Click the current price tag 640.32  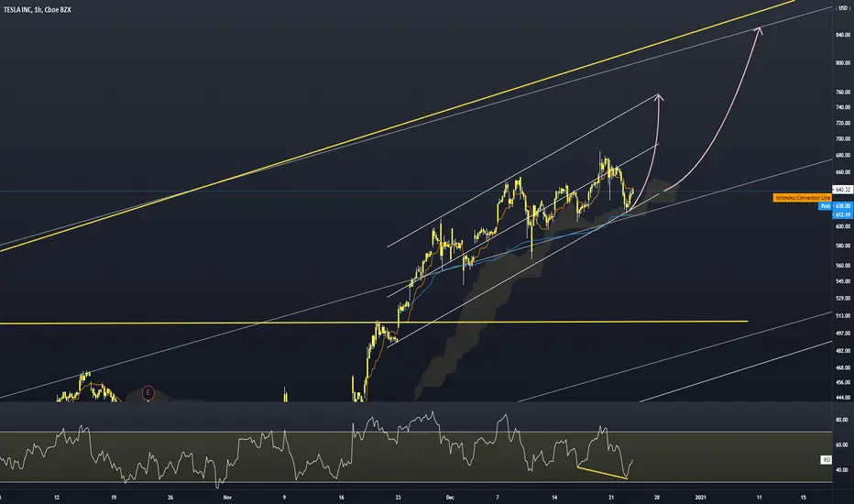843,190
